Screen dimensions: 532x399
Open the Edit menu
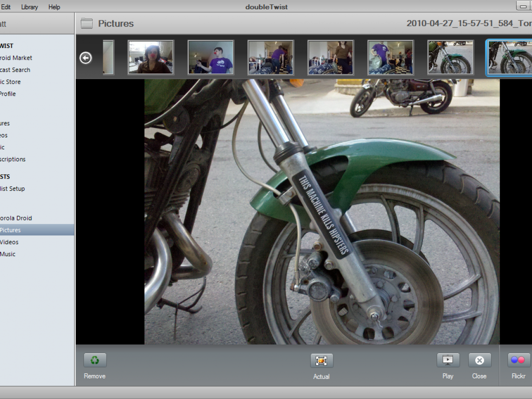[6, 7]
